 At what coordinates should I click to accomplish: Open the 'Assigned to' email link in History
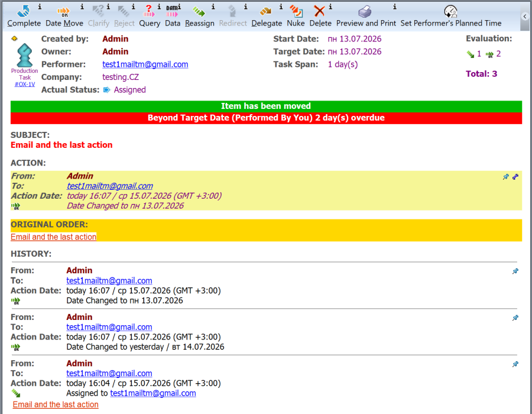[x=153, y=393]
